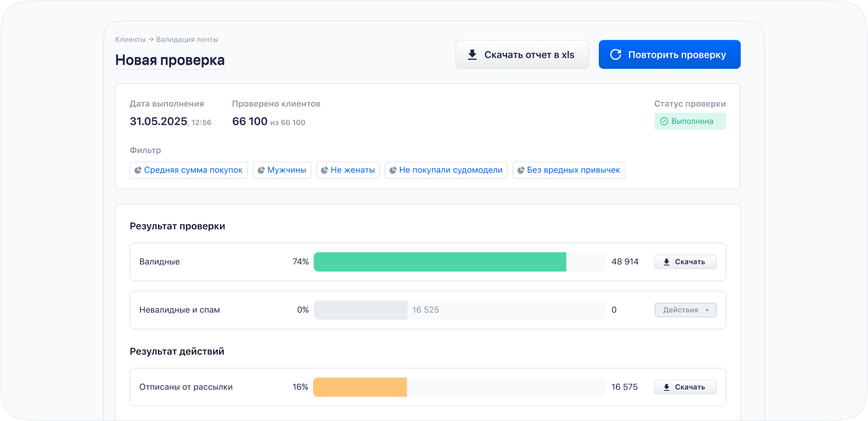868x421 pixels.
Task: Click the refresh icon in 'Повторить проверку'
Action: [615, 54]
